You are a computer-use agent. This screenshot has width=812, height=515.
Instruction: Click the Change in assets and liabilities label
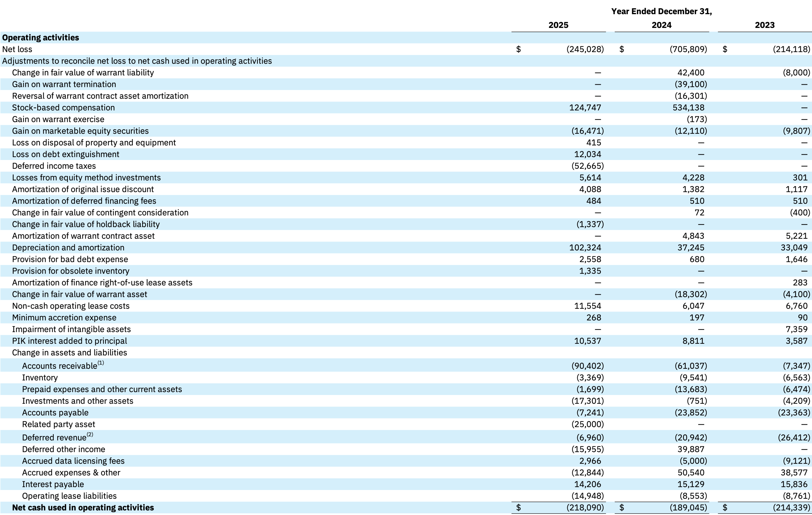click(x=70, y=353)
